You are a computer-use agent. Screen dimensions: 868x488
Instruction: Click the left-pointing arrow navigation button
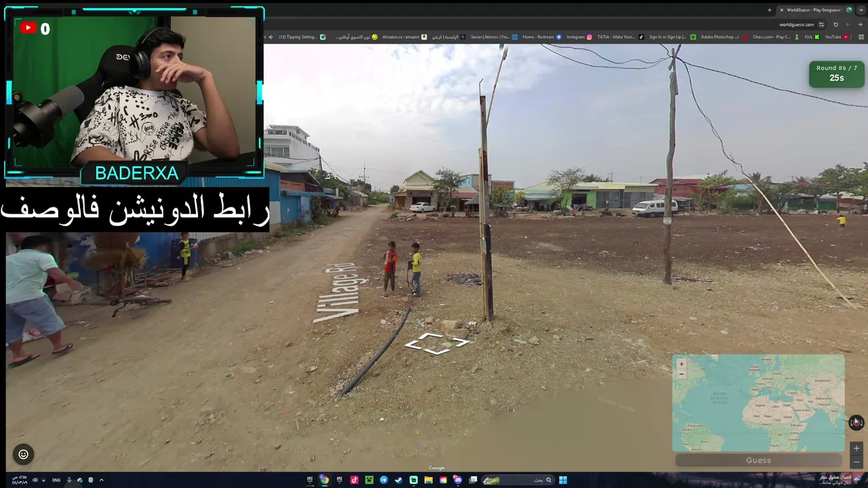click(848, 24)
